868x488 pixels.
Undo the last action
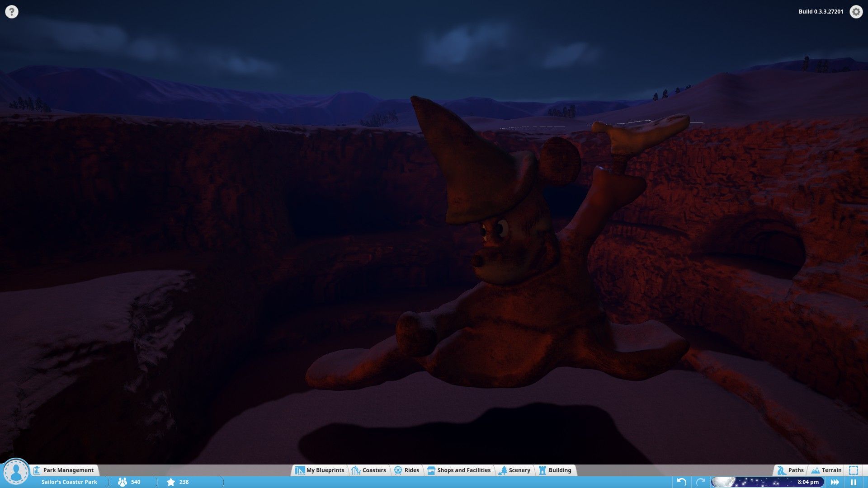[682, 482]
